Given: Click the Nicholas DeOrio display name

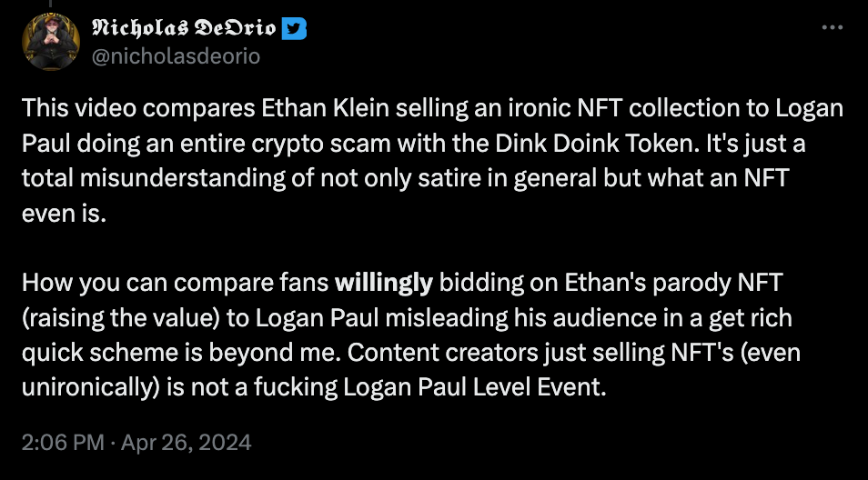Looking at the screenshot, I should (x=183, y=27).
